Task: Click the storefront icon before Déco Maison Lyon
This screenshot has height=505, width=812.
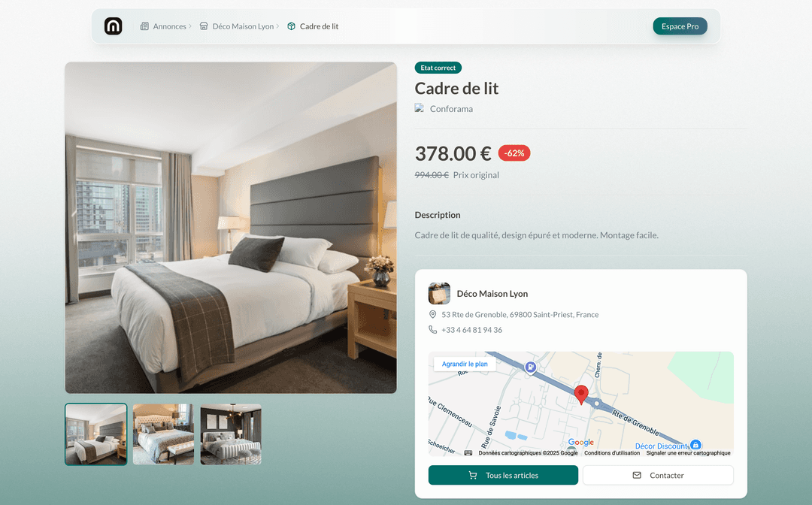Action: [x=204, y=26]
